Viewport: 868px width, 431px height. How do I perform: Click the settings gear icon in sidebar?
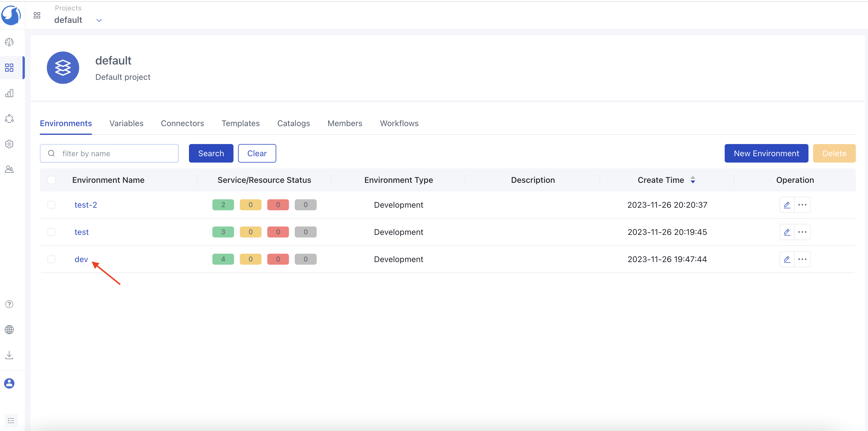pos(10,144)
